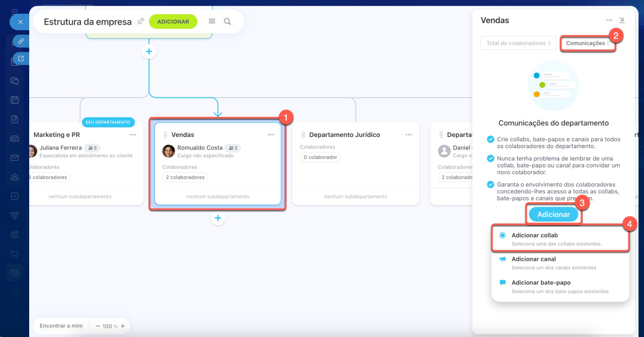
Task: Copy page link using chain icon
Action: 21,41
